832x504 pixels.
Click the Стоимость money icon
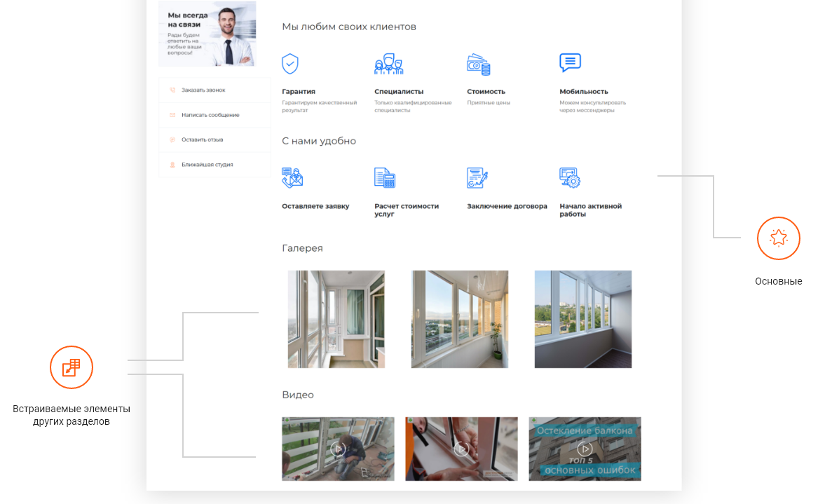pos(478,64)
